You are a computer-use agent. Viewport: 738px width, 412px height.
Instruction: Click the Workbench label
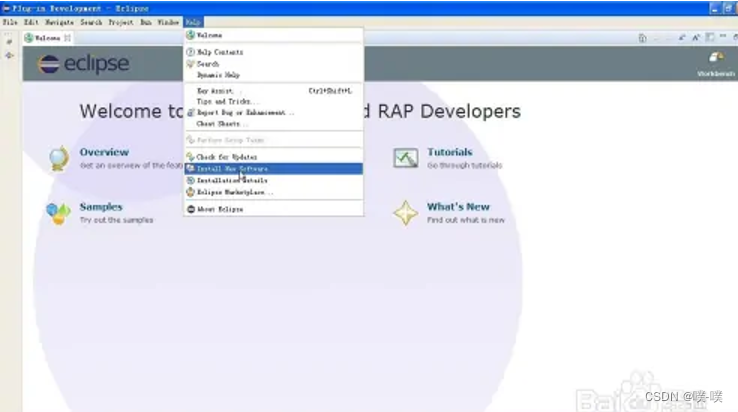pyautogui.click(x=716, y=74)
